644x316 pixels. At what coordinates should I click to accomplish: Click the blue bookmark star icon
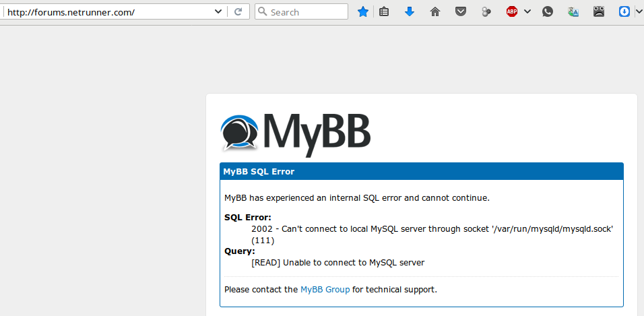point(362,12)
